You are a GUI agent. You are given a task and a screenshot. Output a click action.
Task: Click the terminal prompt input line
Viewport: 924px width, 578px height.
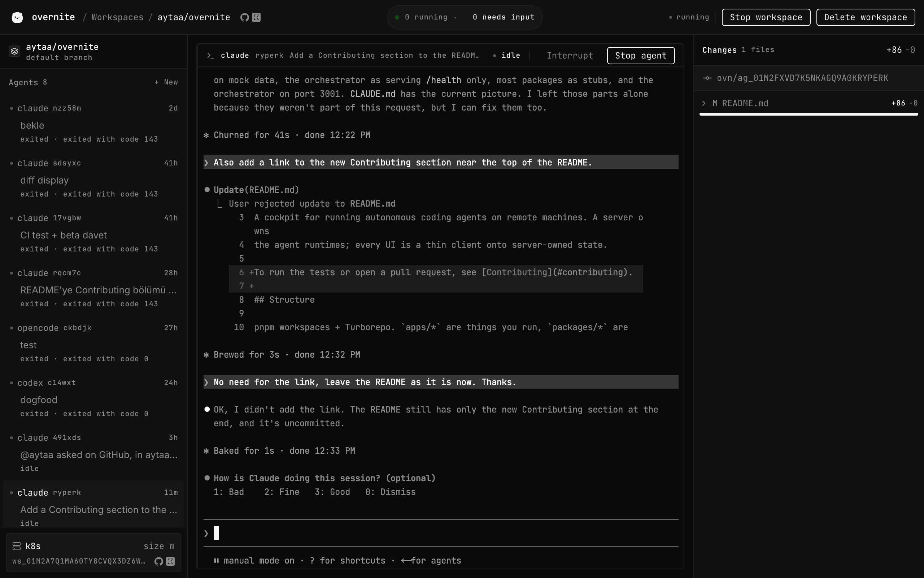tap(441, 533)
